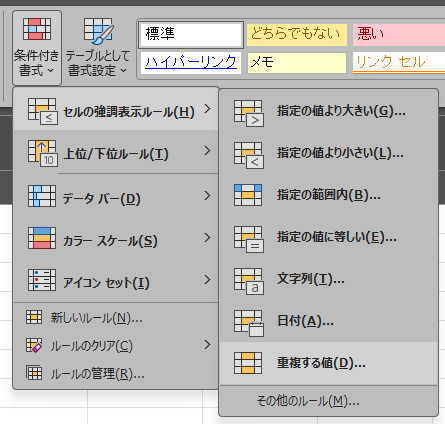Select 重複する値(D)... rule

[328, 363]
